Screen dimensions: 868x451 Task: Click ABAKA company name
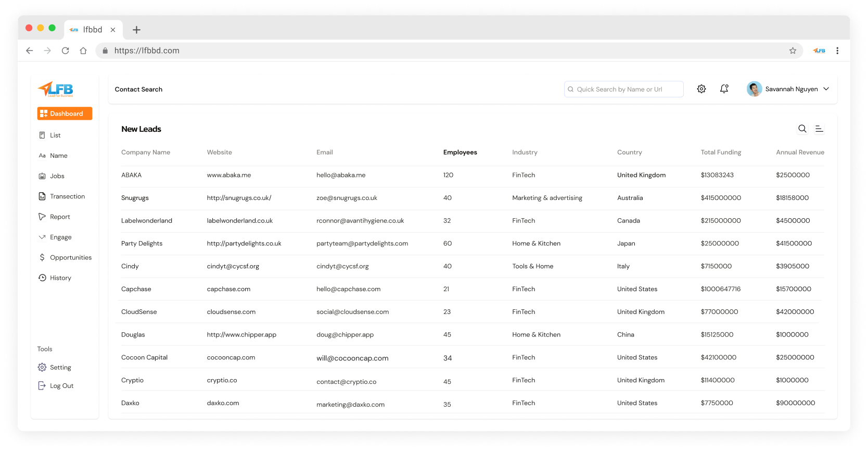pos(131,176)
